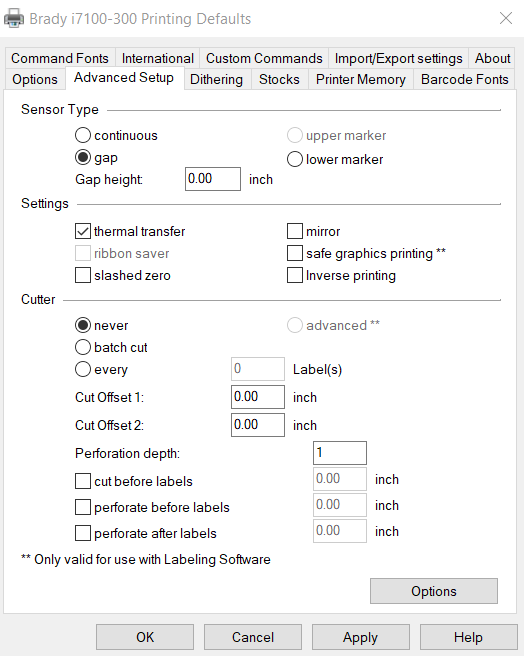Check the Inverse printing option

pyautogui.click(x=295, y=275)
